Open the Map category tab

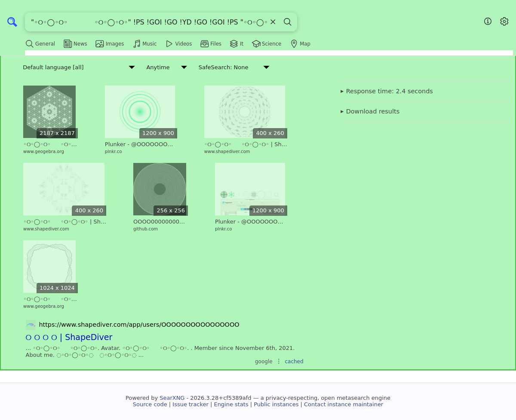click(x=300, y=44)
